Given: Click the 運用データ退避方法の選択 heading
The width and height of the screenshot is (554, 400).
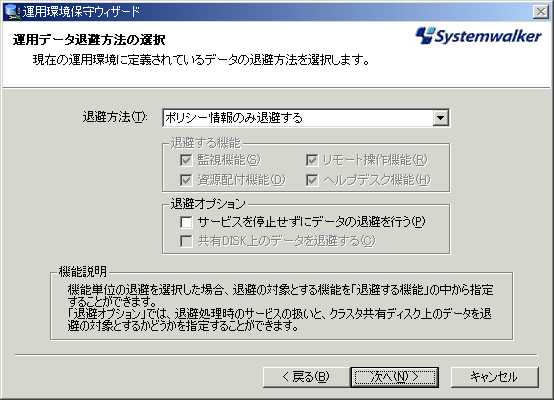Looking at the screenshot, I should click(x=89, y=40).
